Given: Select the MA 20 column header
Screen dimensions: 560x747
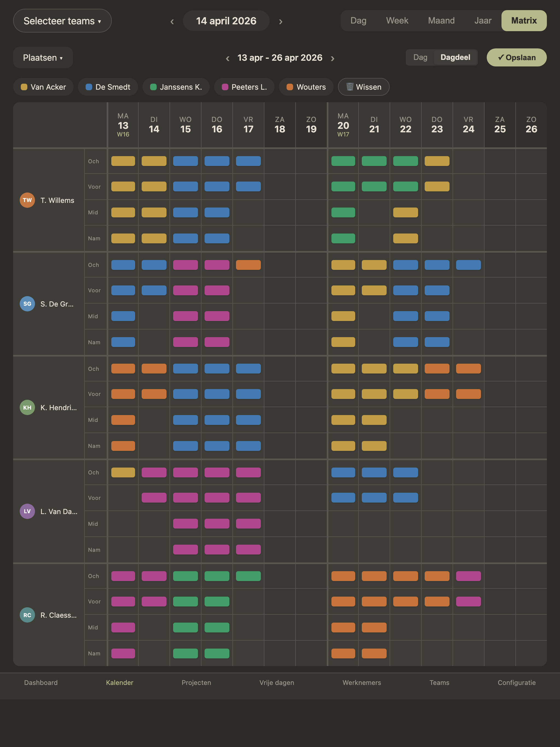Looking at the screenshot, I should click(x=343, y=125).
